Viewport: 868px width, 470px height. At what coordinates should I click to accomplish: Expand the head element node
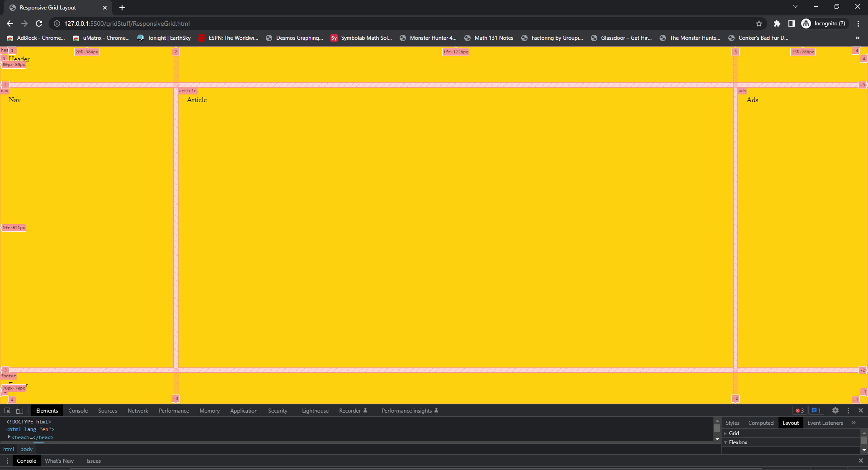click(x=9, y=437)
